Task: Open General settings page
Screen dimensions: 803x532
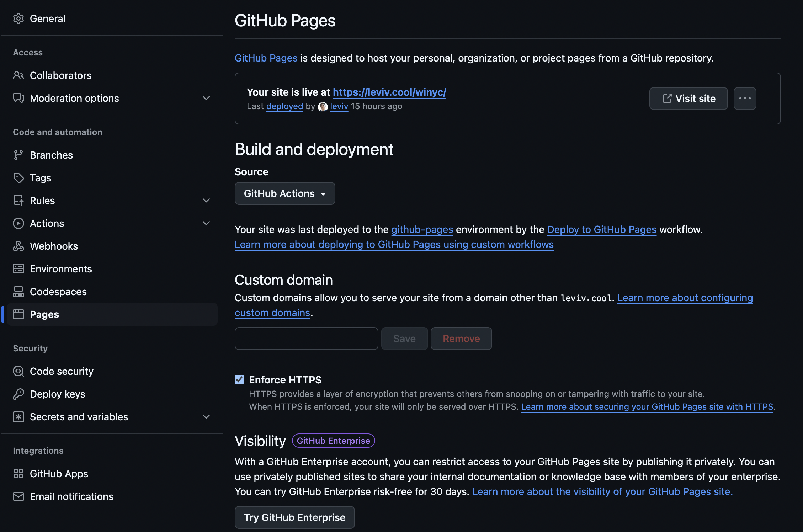Action: [x=112, y=18]
